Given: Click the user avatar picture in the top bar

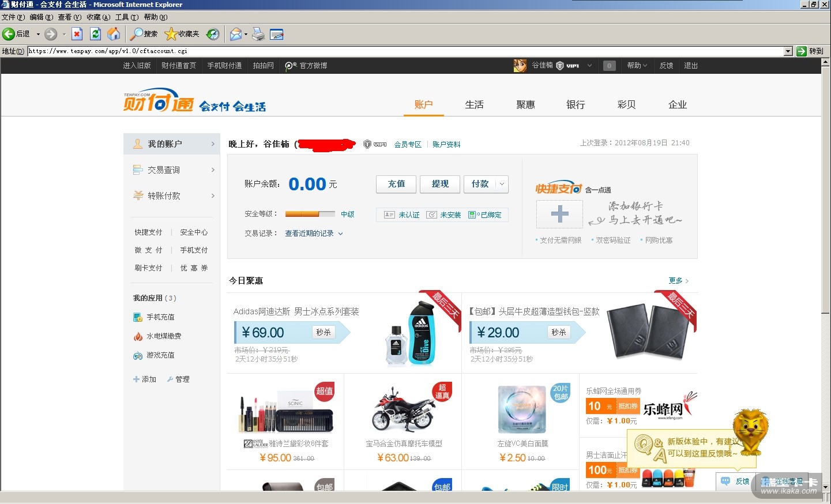Looking at the screenshot, I should point(520,66).
